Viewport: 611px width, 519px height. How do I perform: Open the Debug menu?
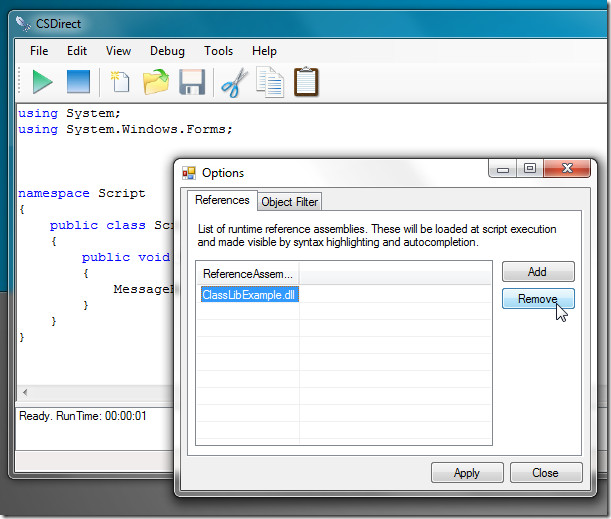click(x=167, y=51)
